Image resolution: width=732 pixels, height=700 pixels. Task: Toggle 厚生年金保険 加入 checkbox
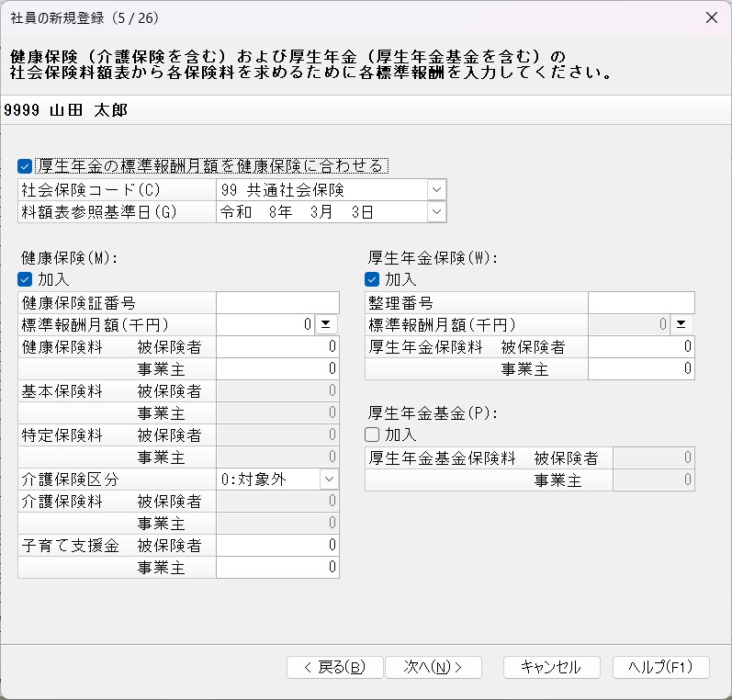(x=372, y=279)
